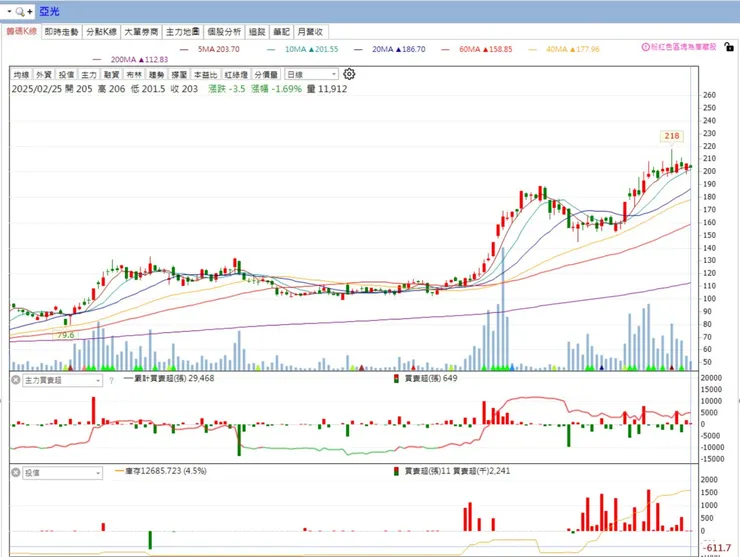Screen dimensions: 740x557
Task: Select the 筆記 tab
Action: [x=282, y=32]
